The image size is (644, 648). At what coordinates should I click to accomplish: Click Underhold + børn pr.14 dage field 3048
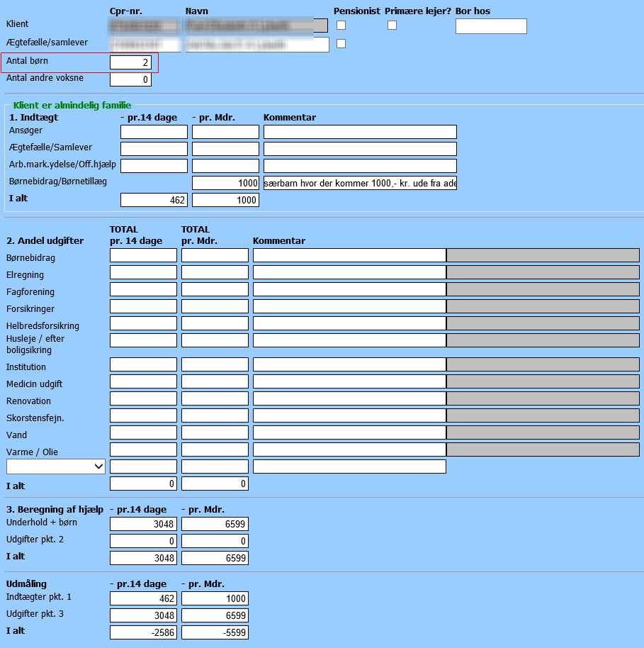[143, 524]
